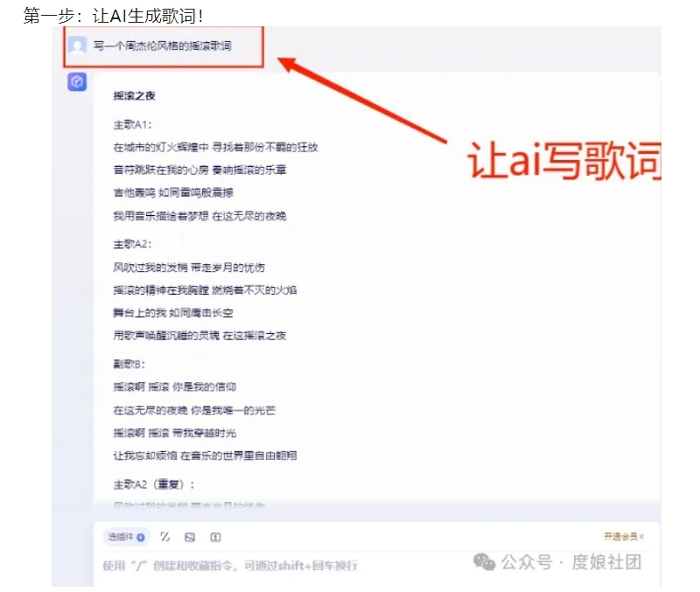Focus the message input field with shift+回车 hint
This screenshot has height=592, width=700.
286,566
